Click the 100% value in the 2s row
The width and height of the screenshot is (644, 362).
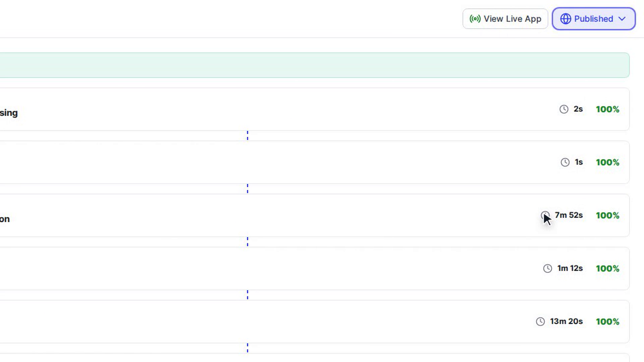(607, 109)
